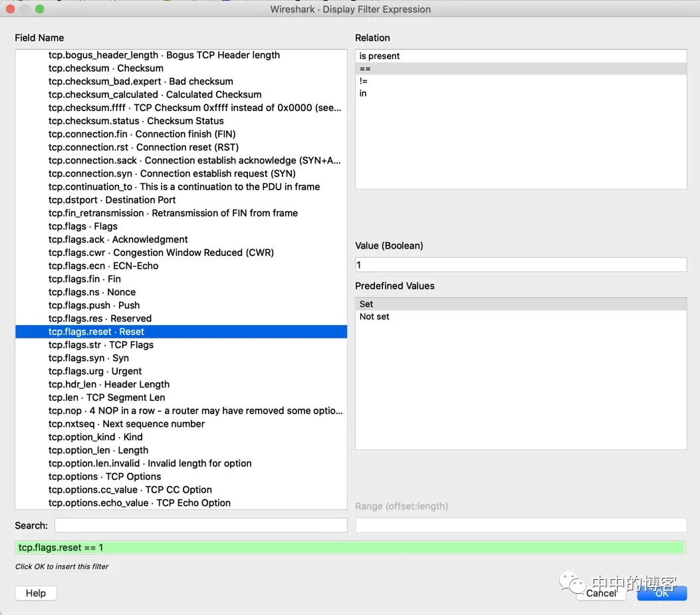Select tcp.fin_retransmission field row

click(181, 213)
